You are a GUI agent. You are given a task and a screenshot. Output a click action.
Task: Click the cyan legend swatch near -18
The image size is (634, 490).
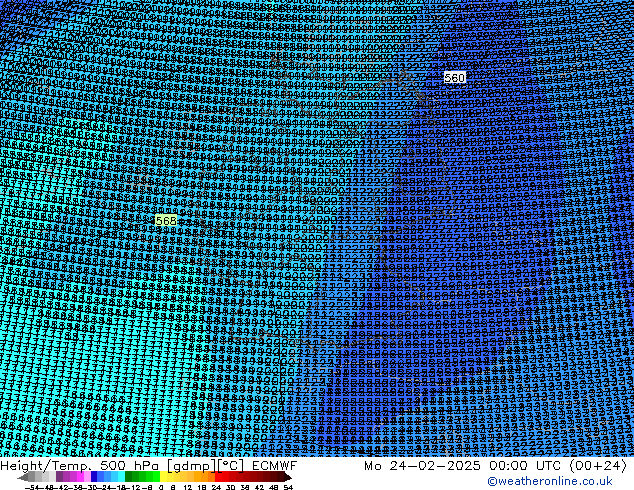coord(122,476)
